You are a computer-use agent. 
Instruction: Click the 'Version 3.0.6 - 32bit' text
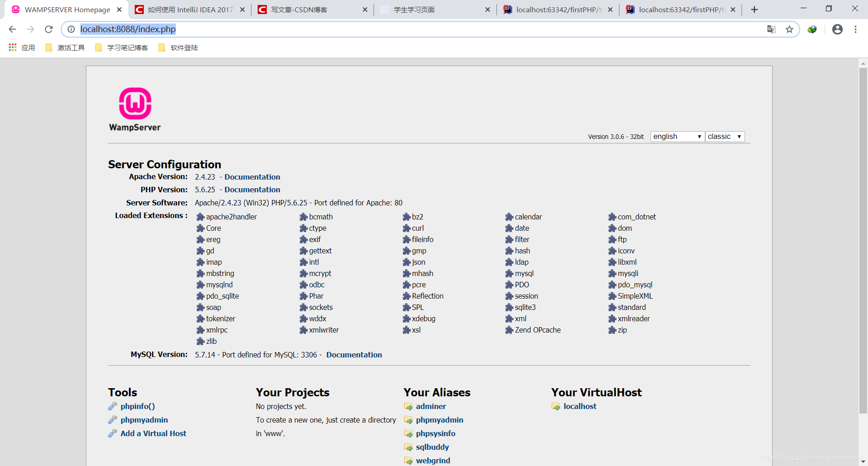click(616, 137)
